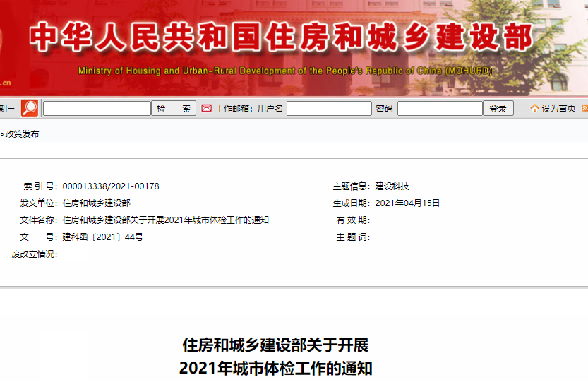Viewport: 588px width, 382px height.
Task: Click the document name 关于开展2021年城市体检工作的通知 value
Action: coord(165,220)
